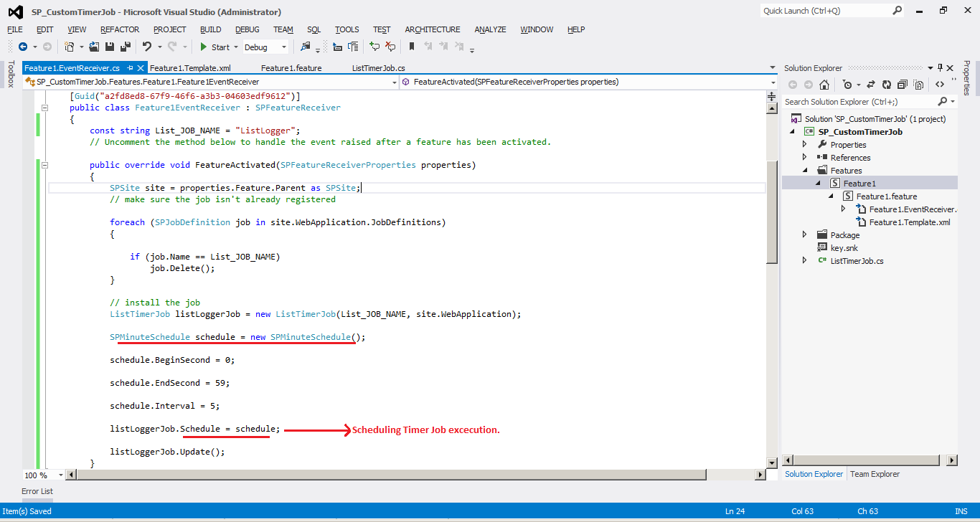Click the Solution Explorer search magnifier icon
Image resolution: width=980 pixels, height=522 pixels.
pos(942,102)
